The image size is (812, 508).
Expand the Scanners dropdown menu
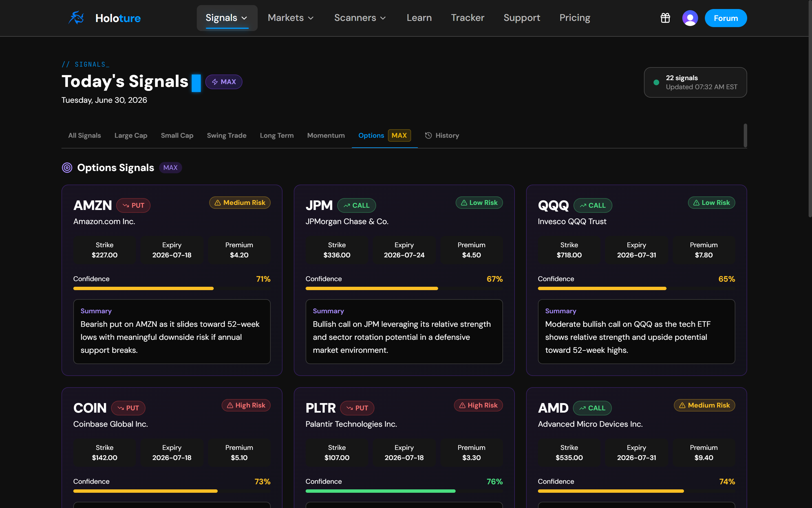[360, 18]
